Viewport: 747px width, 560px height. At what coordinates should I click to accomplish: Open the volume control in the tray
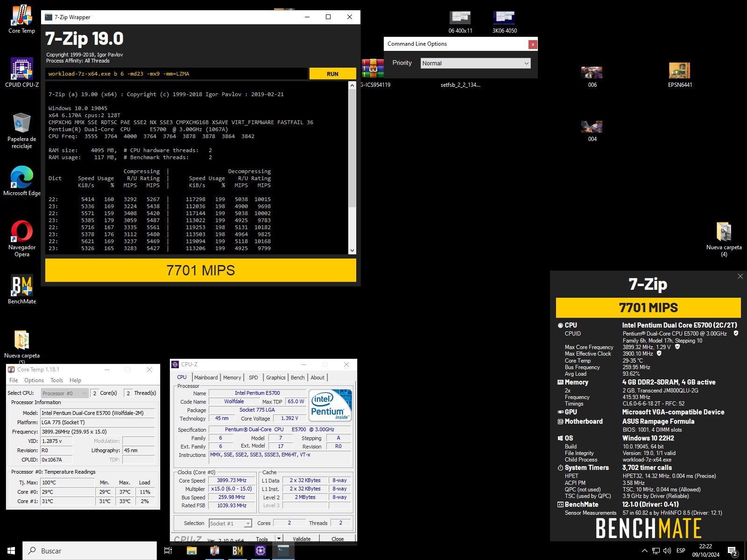point(667,551)
